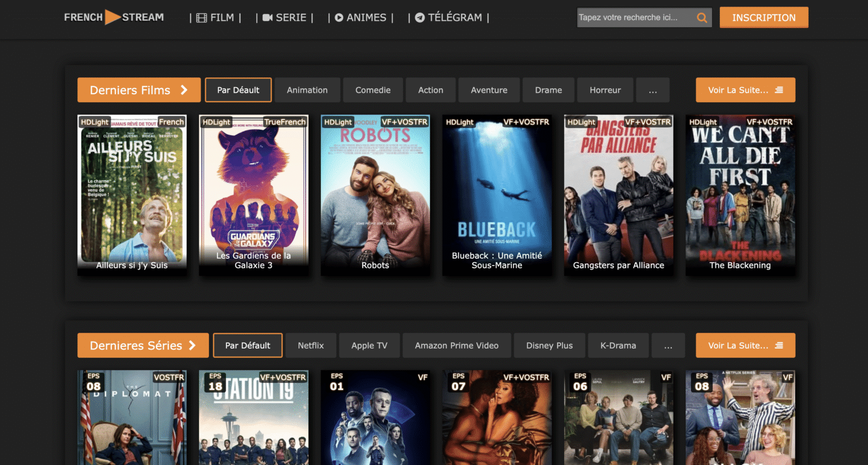Open Telegram via the paper-plane icon
The height and width of the screenshot is (465, 868).
click(x=419, y=18)
